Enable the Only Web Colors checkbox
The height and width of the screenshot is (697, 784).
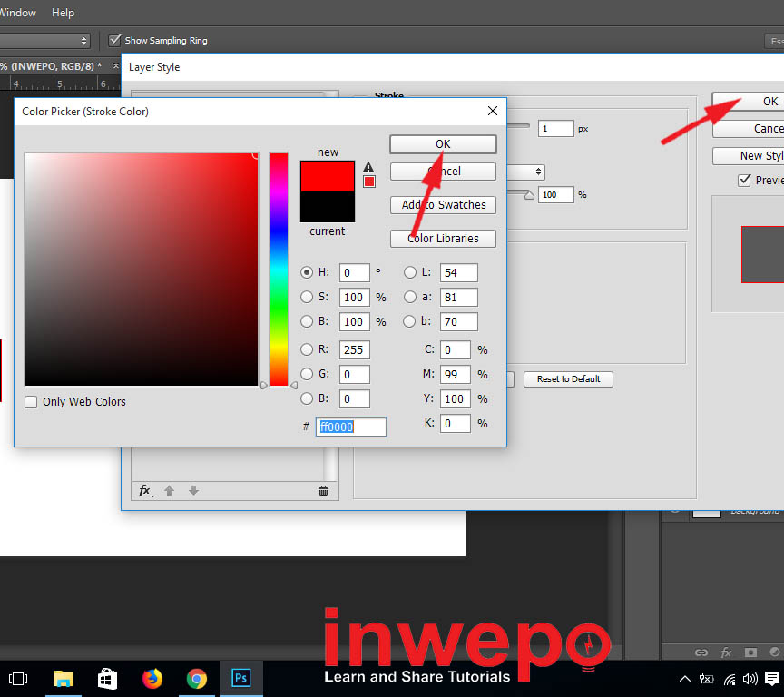click(x=32, y=402)
